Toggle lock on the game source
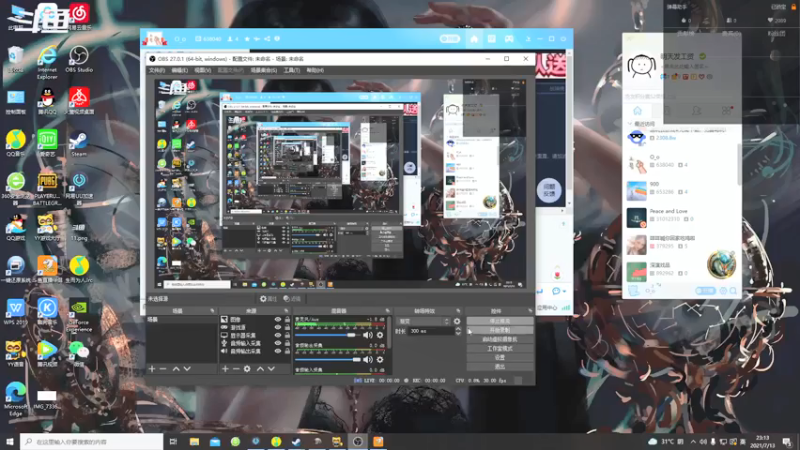 pyautogui.click(x=287, y=328)
